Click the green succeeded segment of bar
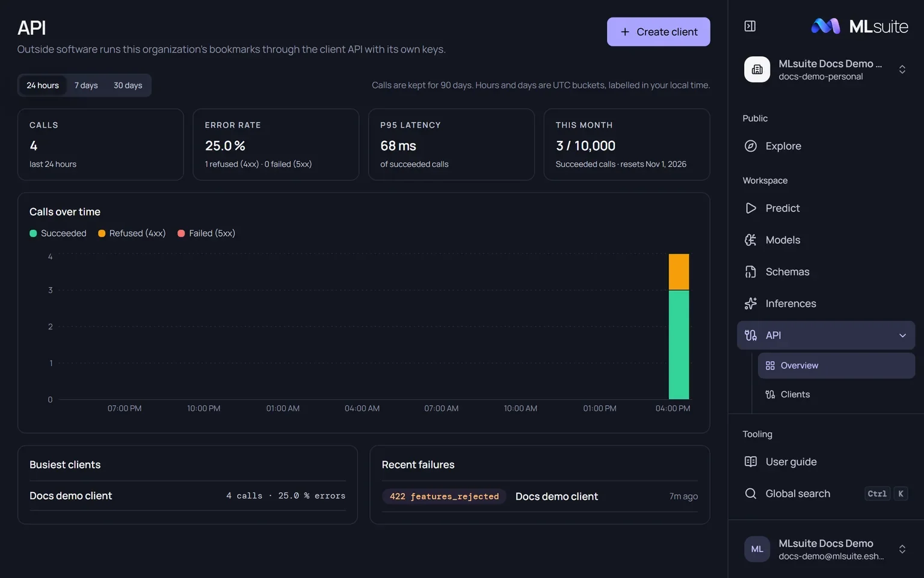This screenshot has width=924, height=578. pyautogui.click(x=679, y=345)
